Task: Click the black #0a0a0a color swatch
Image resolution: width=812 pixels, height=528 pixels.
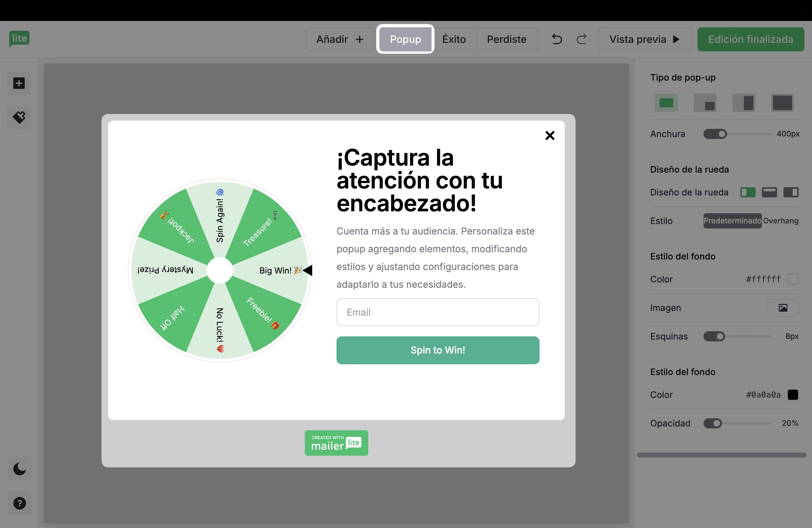Action: point(793,394)
